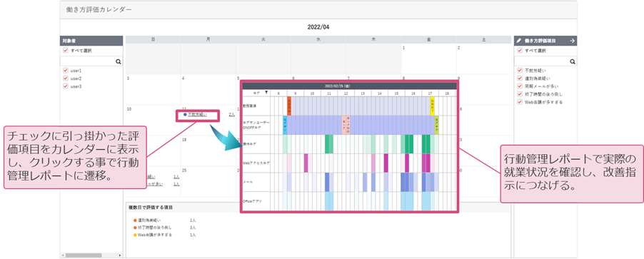Image resolution: width=644 pixels, height=259 pixels.
Task: Click the search icon in 働き方評価項目 panel
Action: (573, 61)
